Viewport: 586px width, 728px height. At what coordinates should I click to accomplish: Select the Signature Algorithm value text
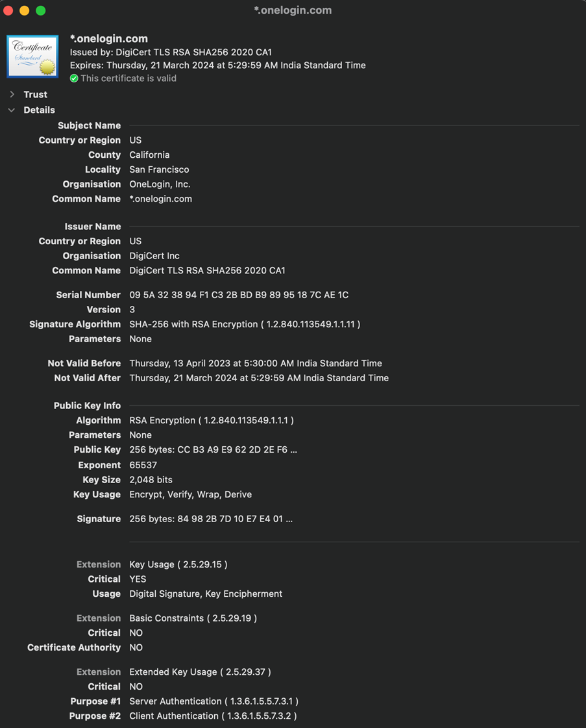pos(245,324)
